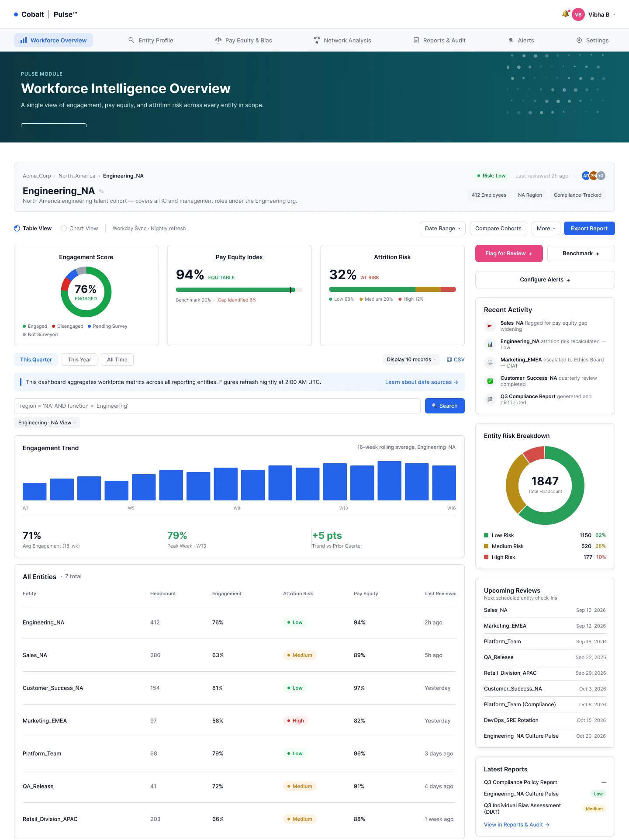Open the Workforce Overview tab
The image size is (629, 840).
[53, 40]
